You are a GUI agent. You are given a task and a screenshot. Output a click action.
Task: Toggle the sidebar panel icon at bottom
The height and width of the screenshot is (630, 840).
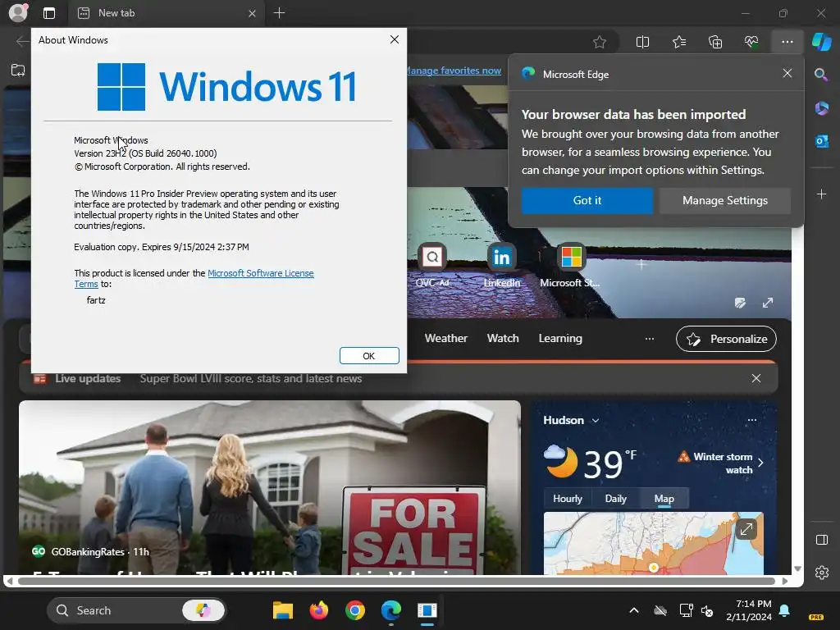tap(821, 540)
